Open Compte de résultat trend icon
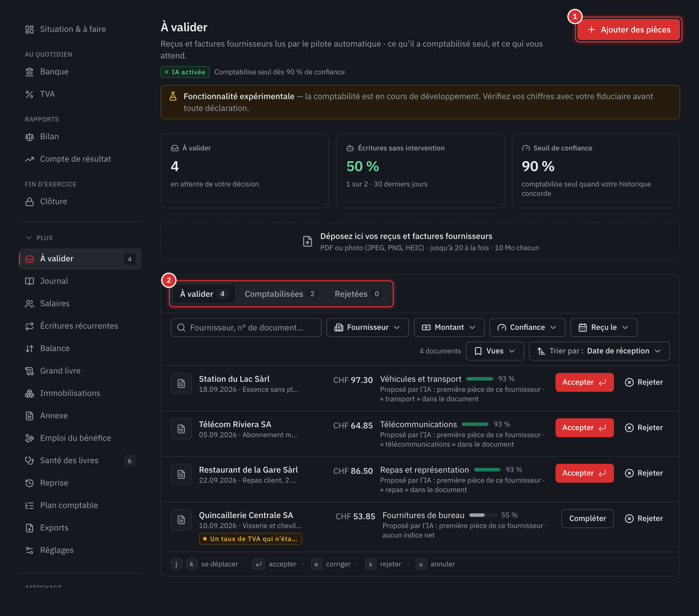Screen dimensions: 699x616 click(30, 159)
